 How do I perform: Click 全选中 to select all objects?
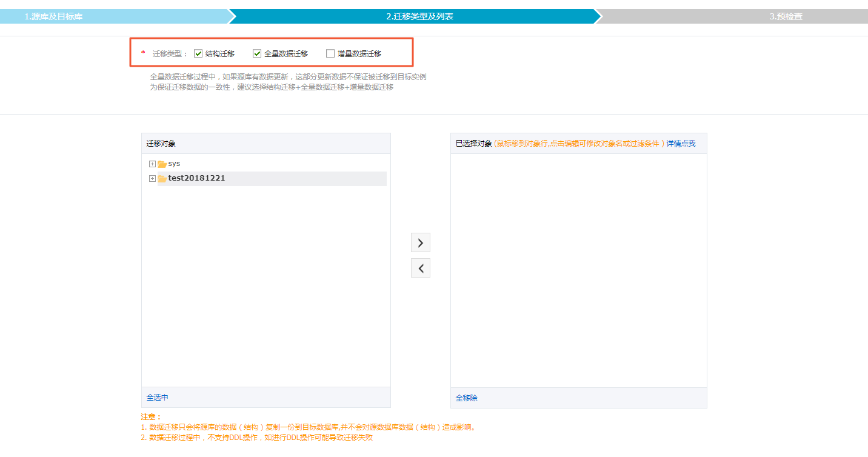pos(158,398)
